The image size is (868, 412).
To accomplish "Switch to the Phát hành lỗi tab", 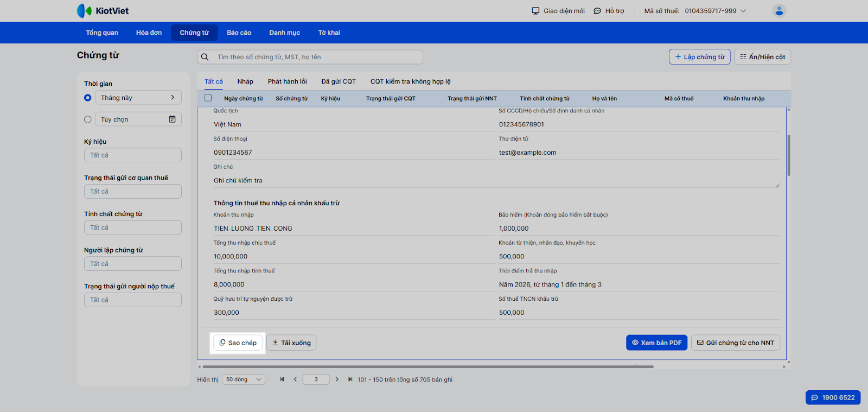I will click(x=288, y=81).
